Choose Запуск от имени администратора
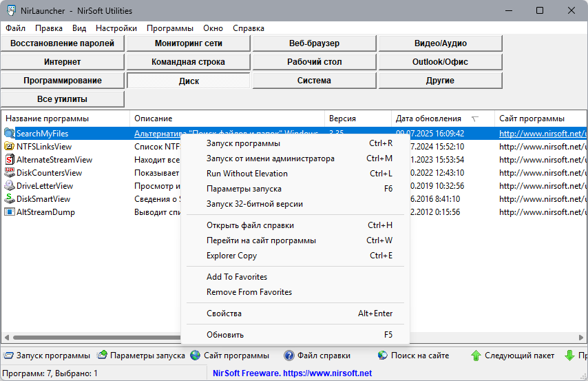588x381 pixels. [295, 158]
